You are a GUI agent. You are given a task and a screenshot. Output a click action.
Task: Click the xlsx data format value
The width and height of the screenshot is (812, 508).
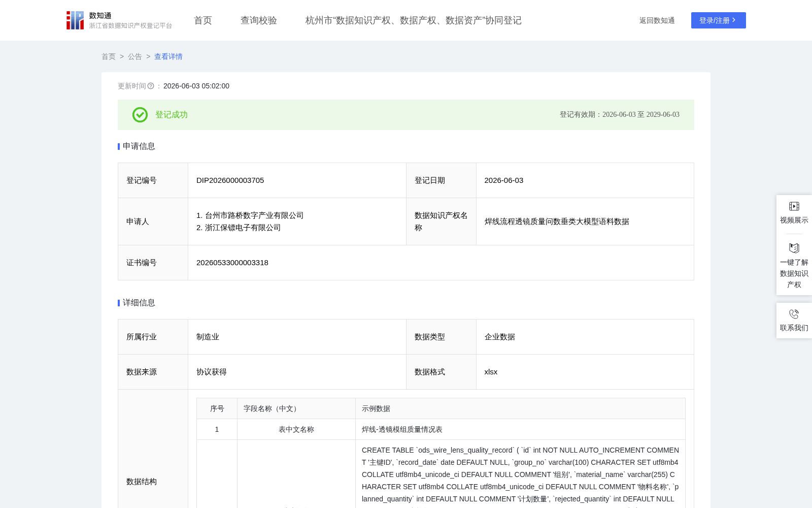[491, 372]
